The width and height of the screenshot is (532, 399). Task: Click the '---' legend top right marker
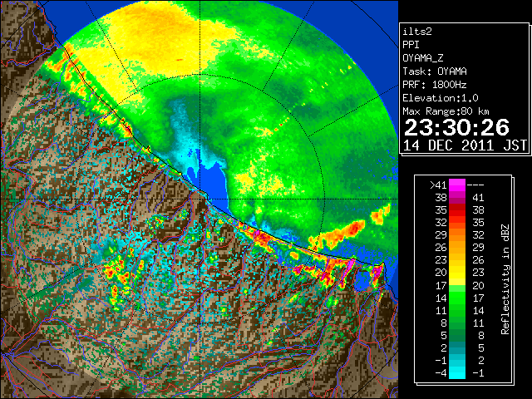pyautogui.click(x=475, y=185)
